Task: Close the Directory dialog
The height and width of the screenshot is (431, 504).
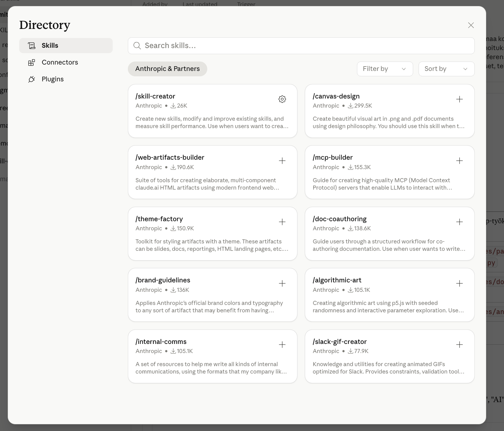Action: (x=471, y=25)
